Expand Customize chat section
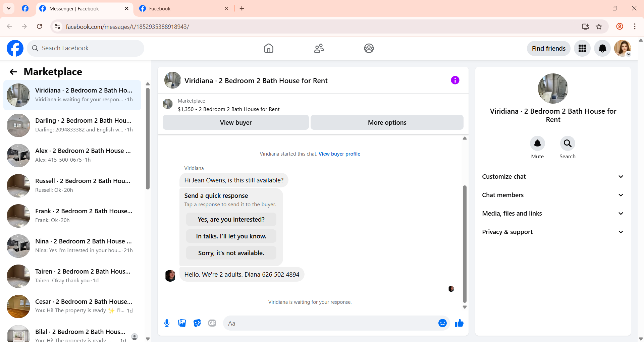 (553, 177)
